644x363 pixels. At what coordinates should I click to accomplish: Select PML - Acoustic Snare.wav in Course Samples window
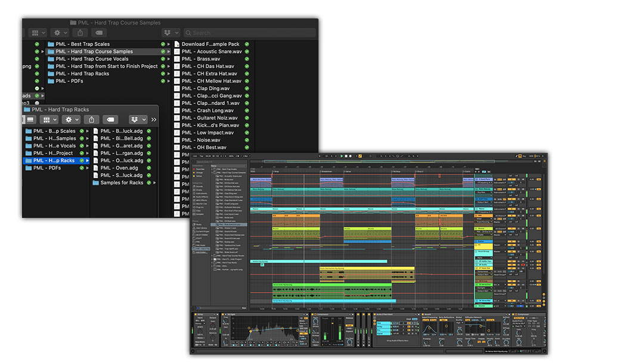click(x=212, y=51)
